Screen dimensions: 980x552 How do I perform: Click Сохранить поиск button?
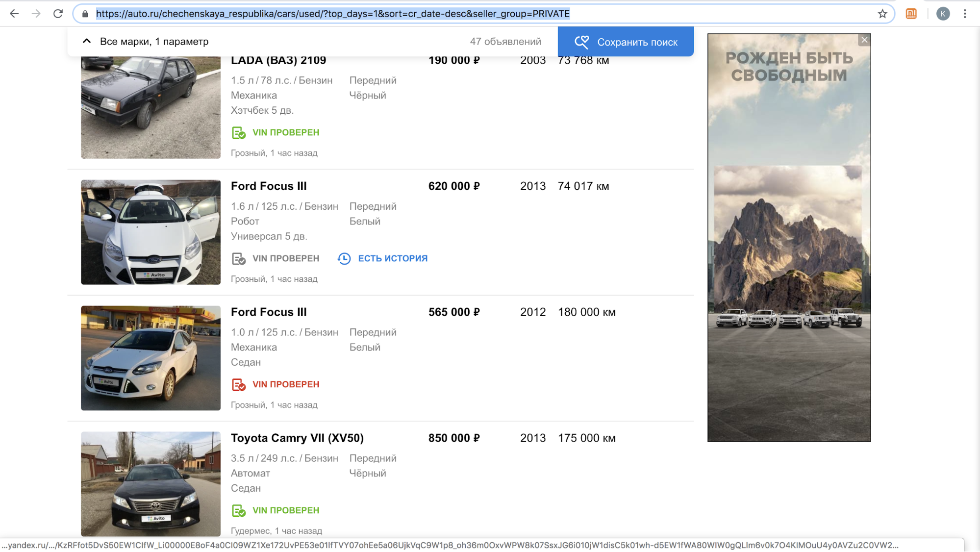point(625,42)
